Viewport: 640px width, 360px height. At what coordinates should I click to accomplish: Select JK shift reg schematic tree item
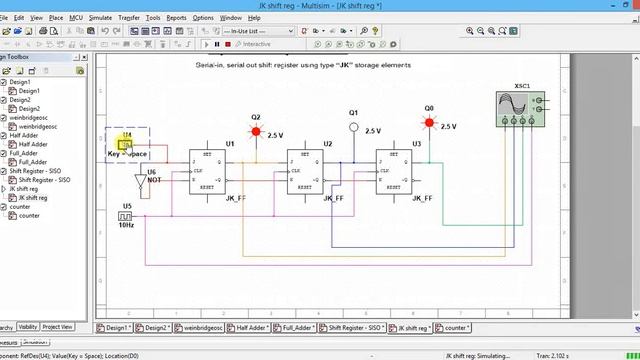pyautogui.click(x=33, y=198)
